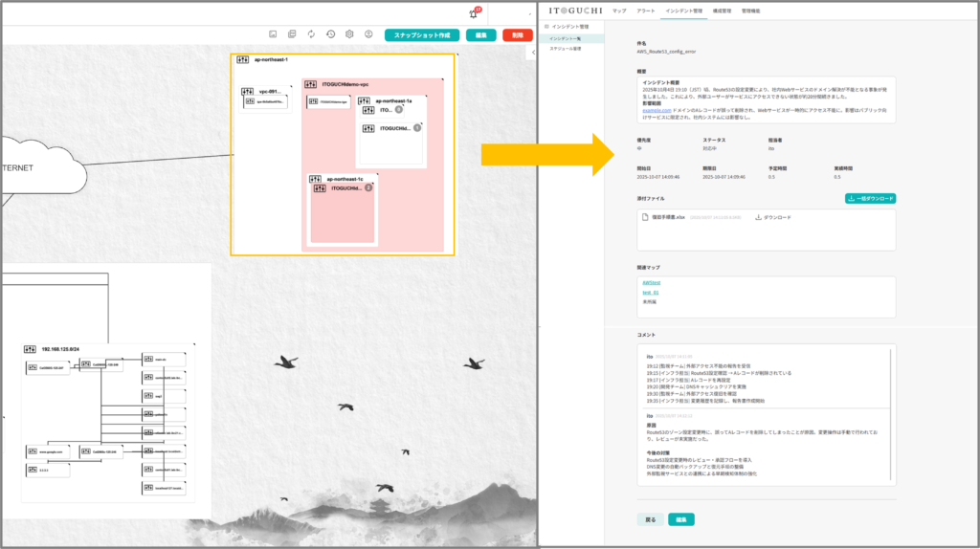
Task: Click the image icon in map toolbar
Action: pyautogui.click(x=273, y=34)
